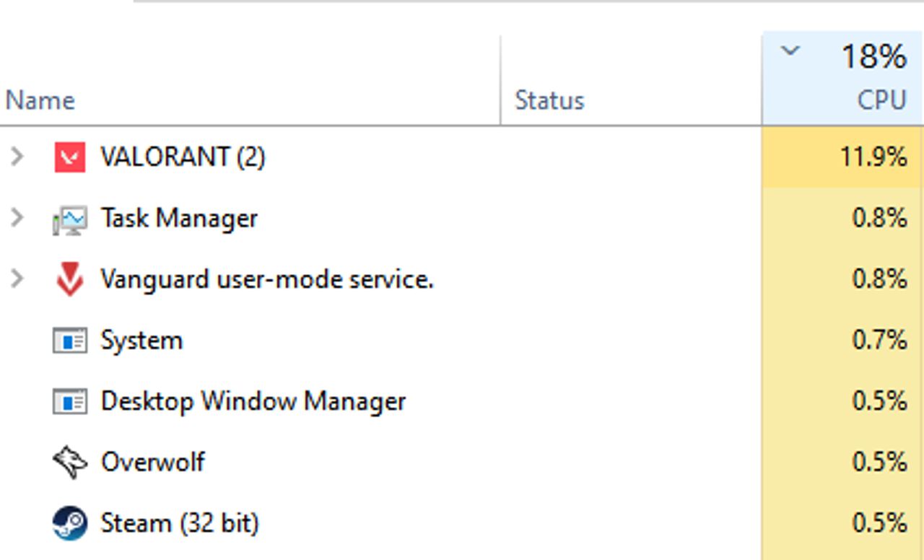
Task: Click the 0.8% CPU cell for Vanguard
Action: tap(843, 279)
